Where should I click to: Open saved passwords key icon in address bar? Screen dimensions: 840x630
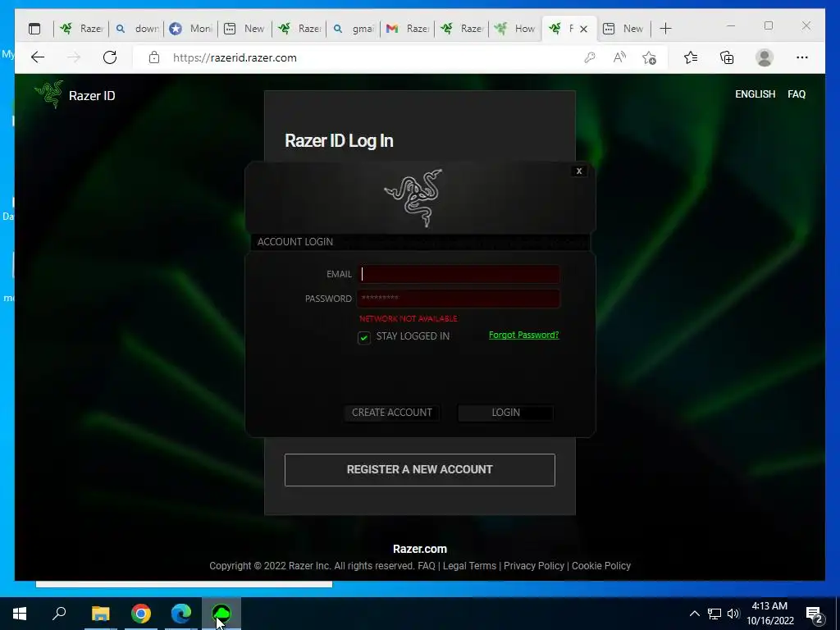pos(589,57)
